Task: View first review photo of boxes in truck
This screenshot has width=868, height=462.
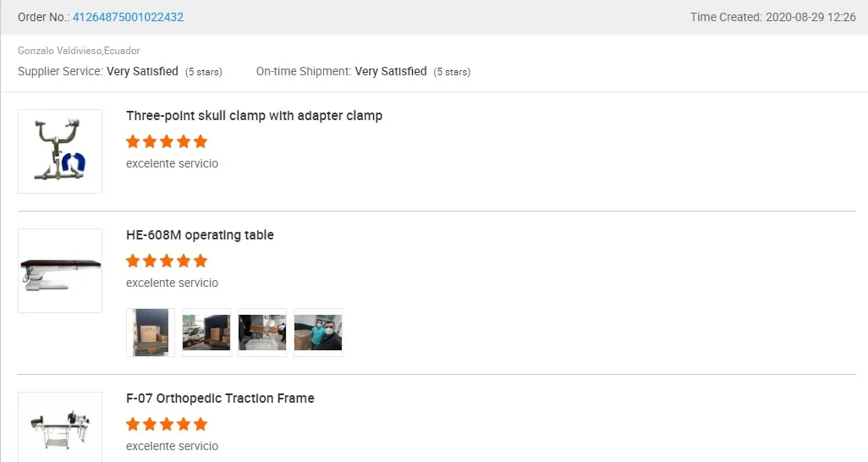Action: point(151,333)
